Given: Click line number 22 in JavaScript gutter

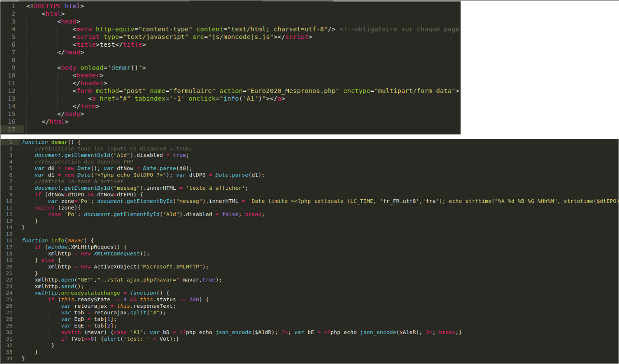Looking at the screenshot, I should (9, 280).
